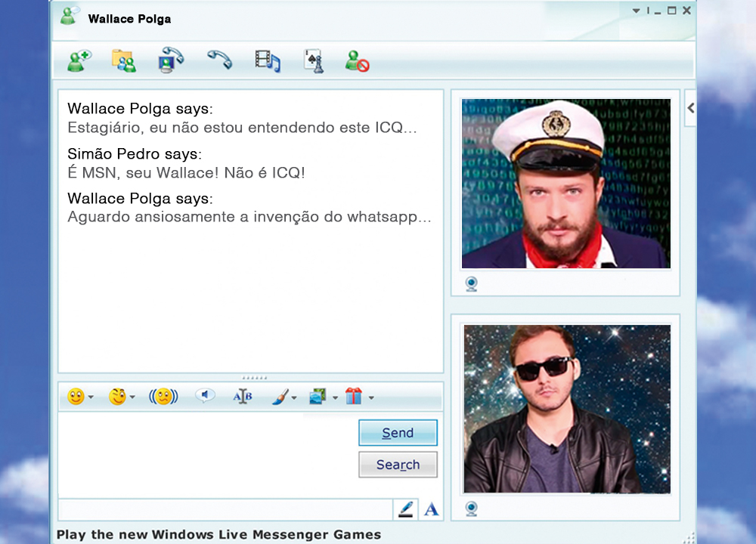Start a video call with Wallace Polga
Screen dimensions: 756x544
tap(169, 60)
